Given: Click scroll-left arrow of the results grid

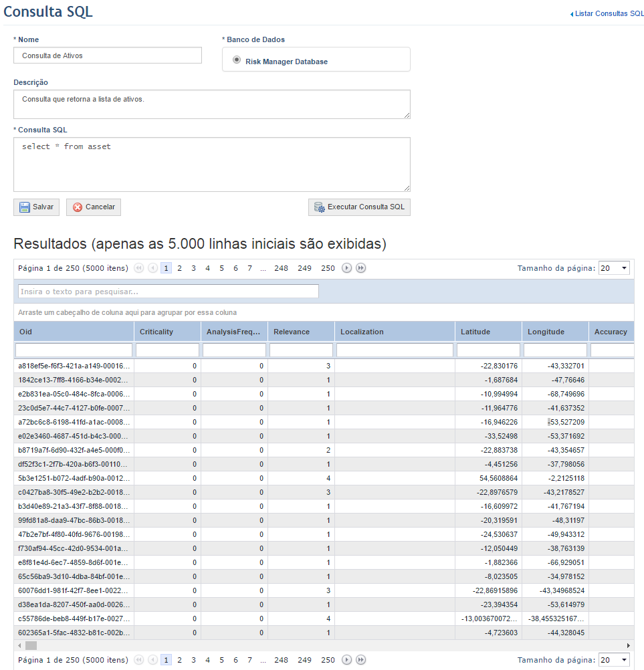Looking at the screenshot, I should (x=19, y=645).
